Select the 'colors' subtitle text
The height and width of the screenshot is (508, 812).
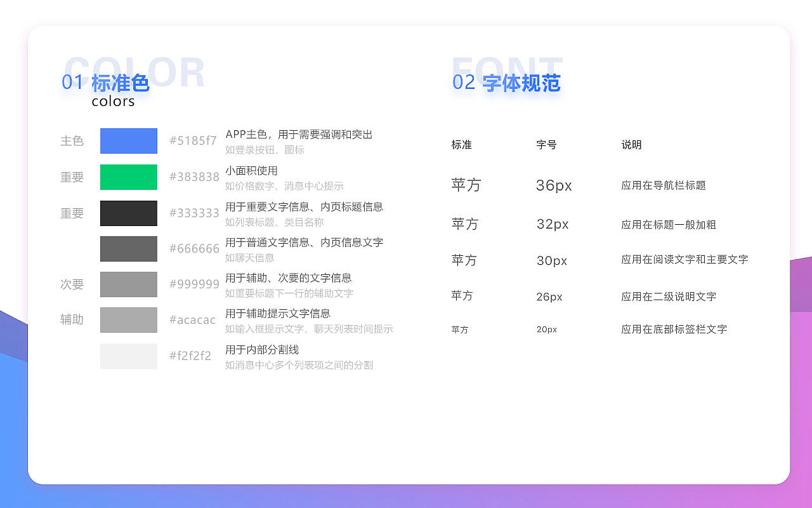point(113,102)
